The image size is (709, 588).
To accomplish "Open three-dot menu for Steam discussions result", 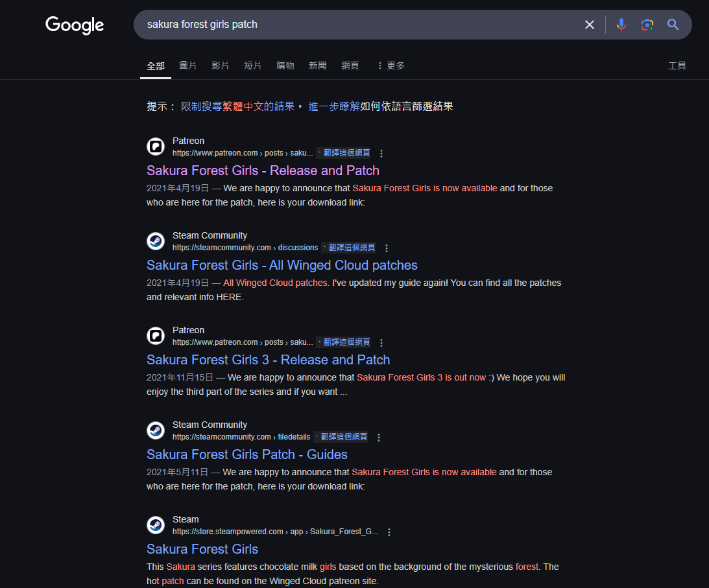I will click(x=386, y=248).
